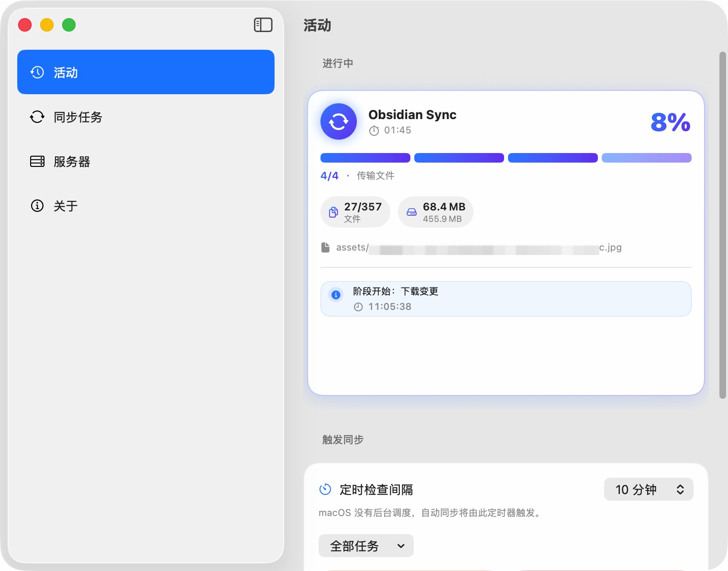Open the 10 分钟 interval dropdown
The height and width of the screenshot is (571, 728).
pos(649,489)
